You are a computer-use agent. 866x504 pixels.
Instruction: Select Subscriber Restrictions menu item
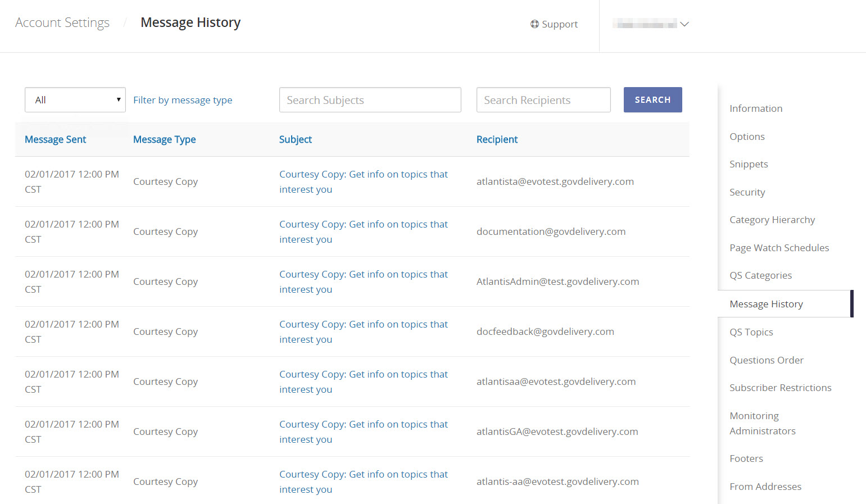pyautogui.click(x=780, y=388)
